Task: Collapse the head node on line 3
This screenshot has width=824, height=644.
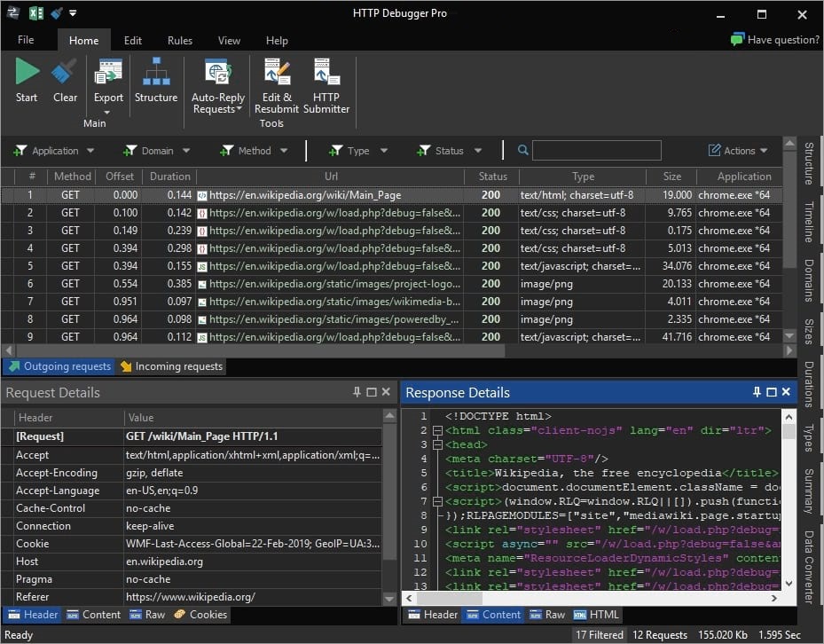Action: tap(437, 444)
